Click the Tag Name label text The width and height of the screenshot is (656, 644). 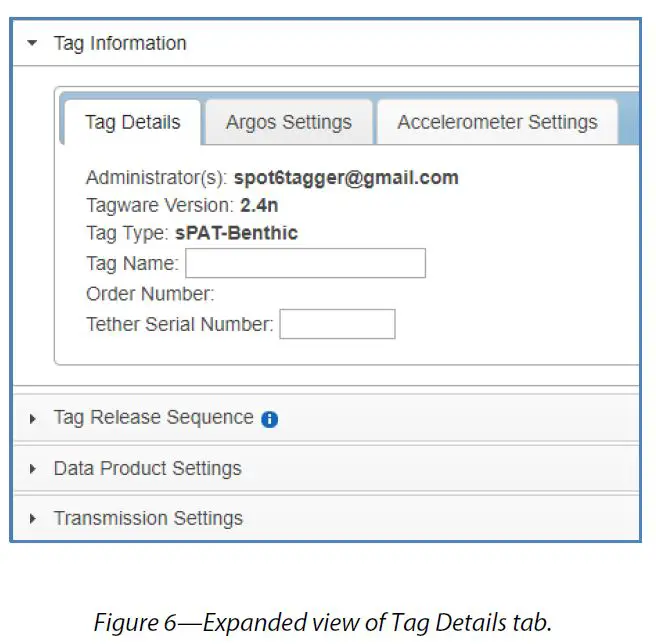132,264
